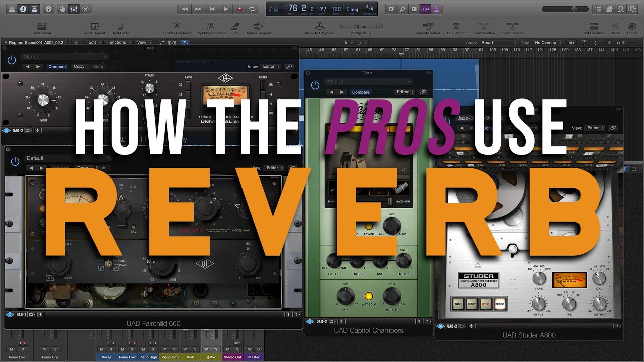Open Manual preset dropdown in 1176 window

64,57
